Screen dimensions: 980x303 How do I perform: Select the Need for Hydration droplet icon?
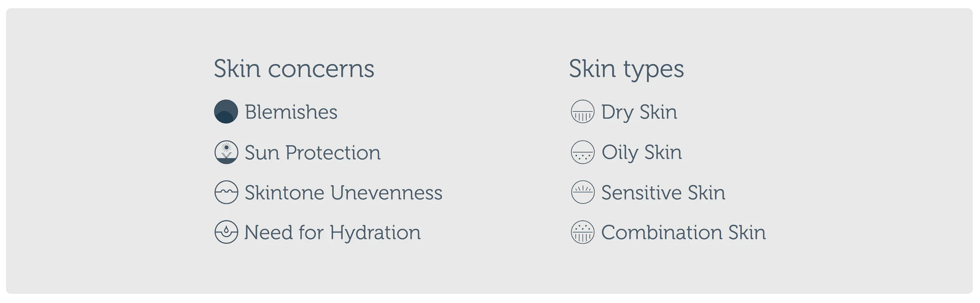click(x=226, y=232)
